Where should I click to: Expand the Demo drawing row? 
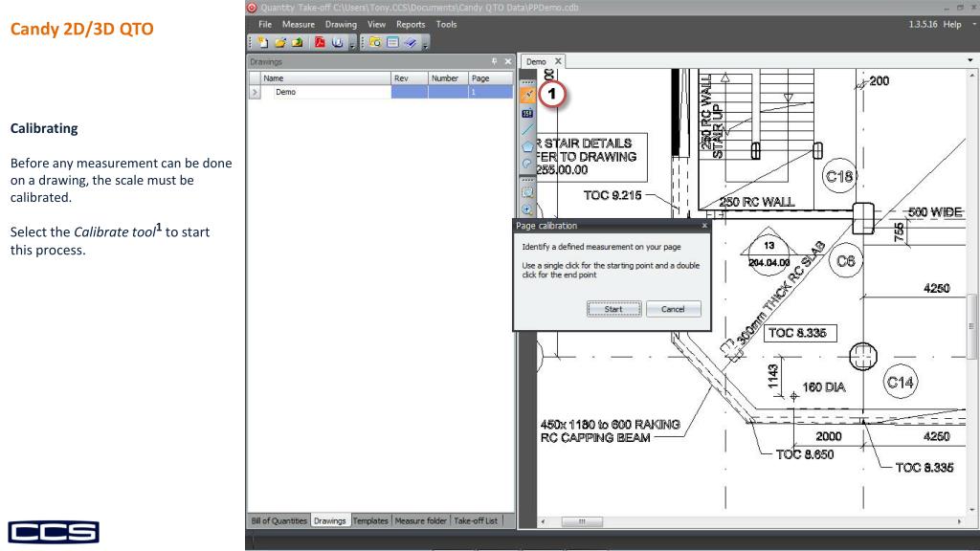tap(255, 92)
